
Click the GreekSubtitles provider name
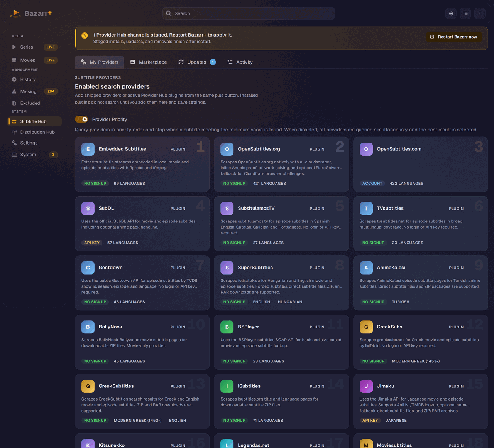pyautogui.click(x=116, y=386)
